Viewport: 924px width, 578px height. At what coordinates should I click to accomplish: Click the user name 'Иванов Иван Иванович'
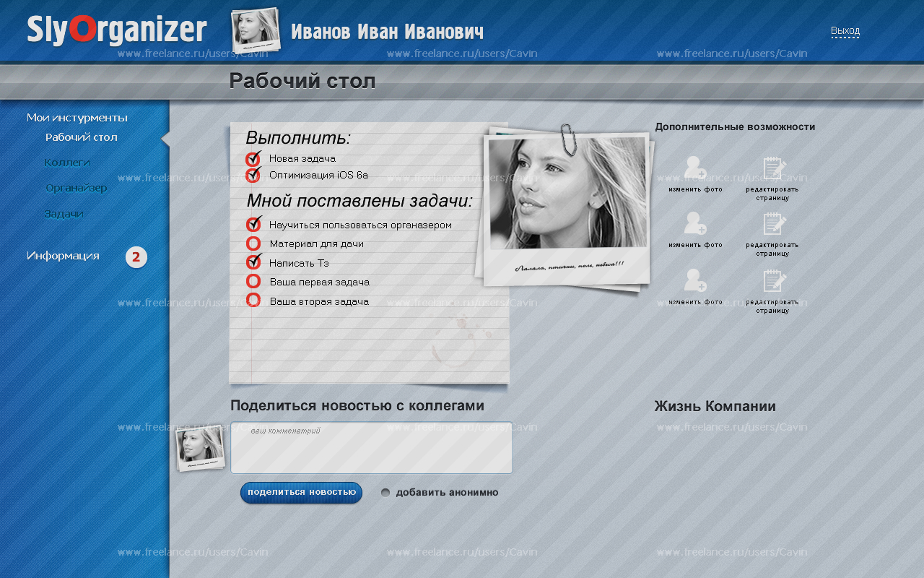tap(388, 32)
